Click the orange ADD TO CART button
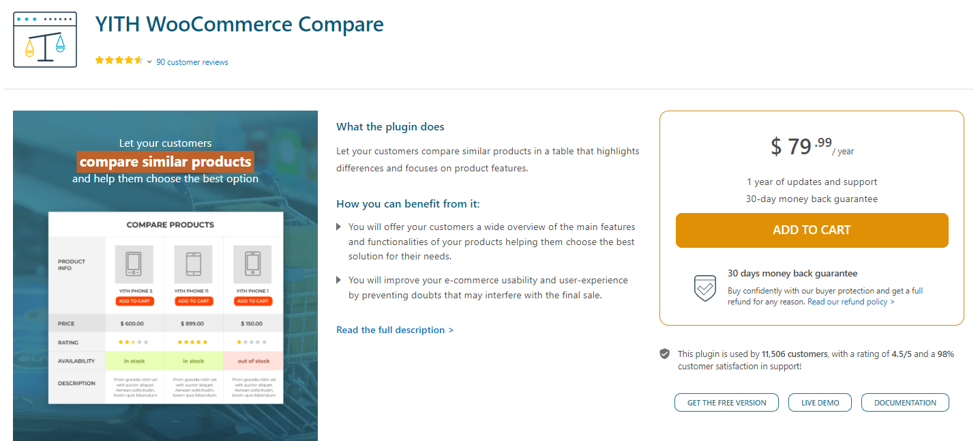 coord(812,230)
